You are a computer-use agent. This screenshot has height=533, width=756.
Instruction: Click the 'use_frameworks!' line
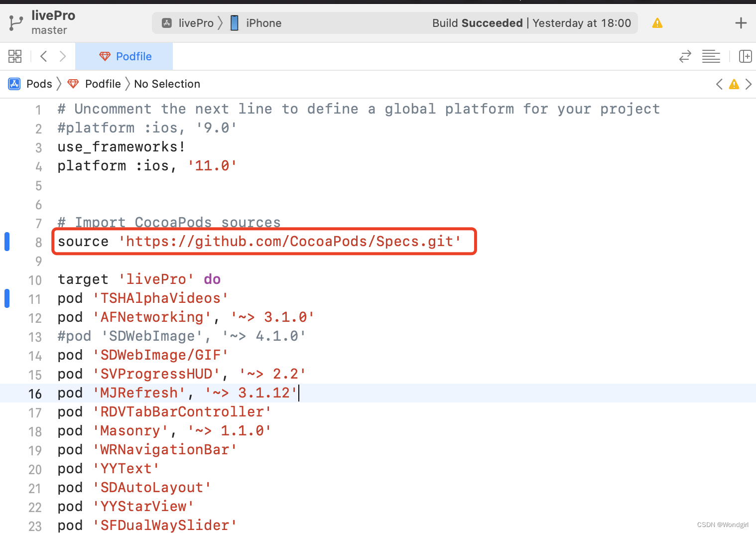122,147
